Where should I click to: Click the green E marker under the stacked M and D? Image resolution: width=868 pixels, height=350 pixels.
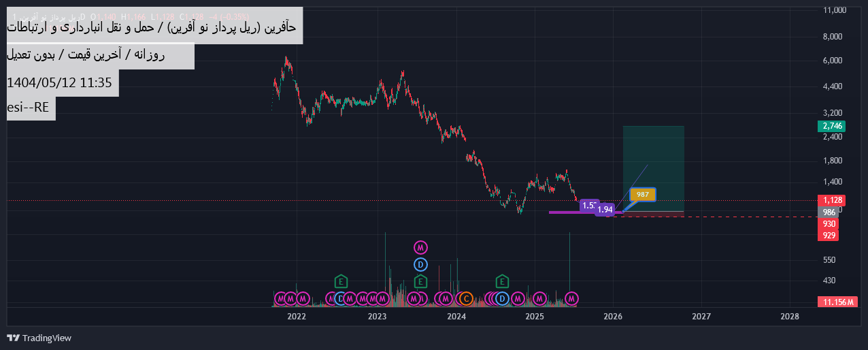tap(421, 281)
